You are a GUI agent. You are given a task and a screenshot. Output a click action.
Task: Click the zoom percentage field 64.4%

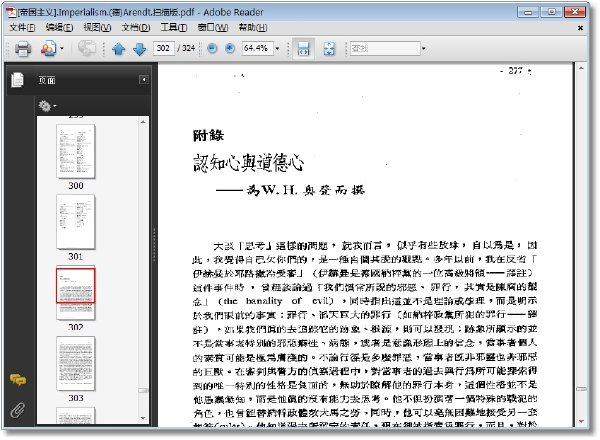coord(257,48)
